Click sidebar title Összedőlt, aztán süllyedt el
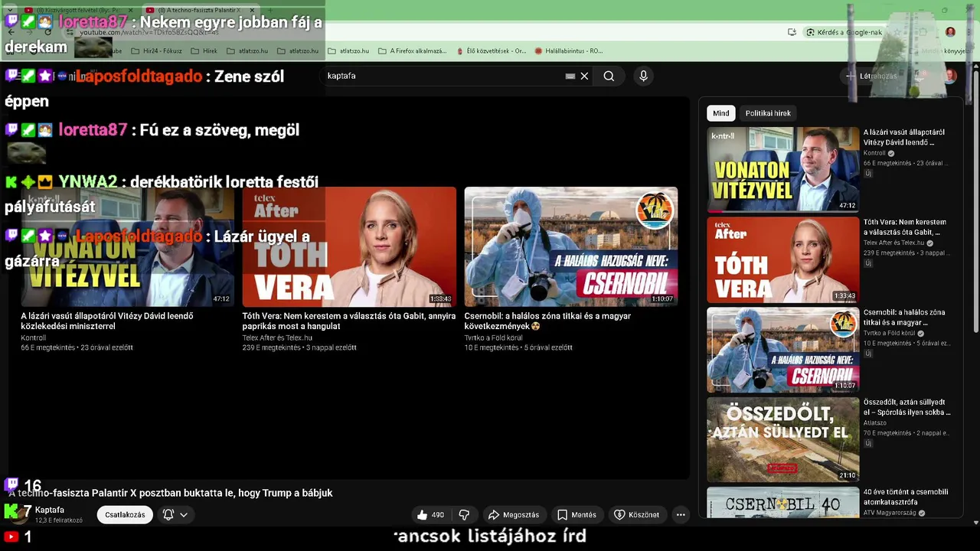Viewport: 980px width, 551px height. pyautogui.click(x=907, y=407)
